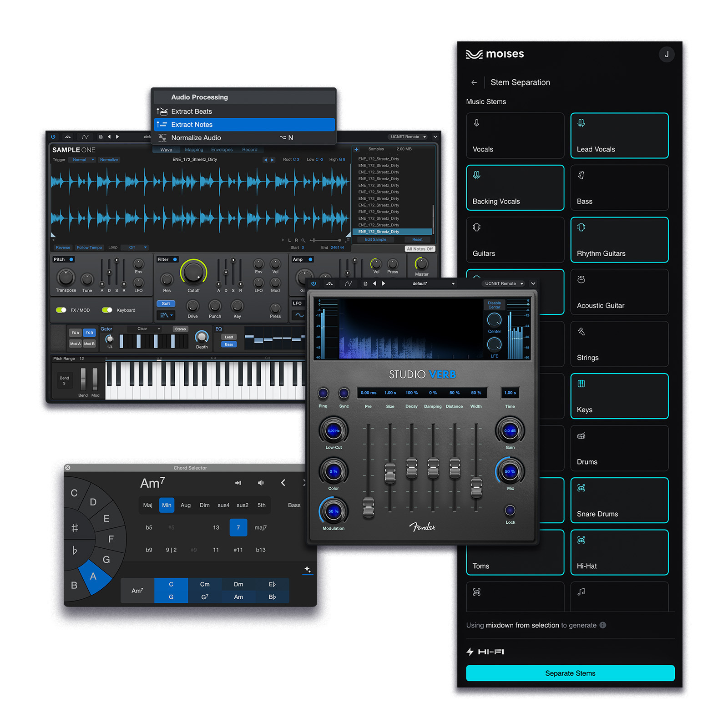The image size is (728, 728).
Task: Toggle the Sync button in Studio Verb
Action: click(344, 393)
